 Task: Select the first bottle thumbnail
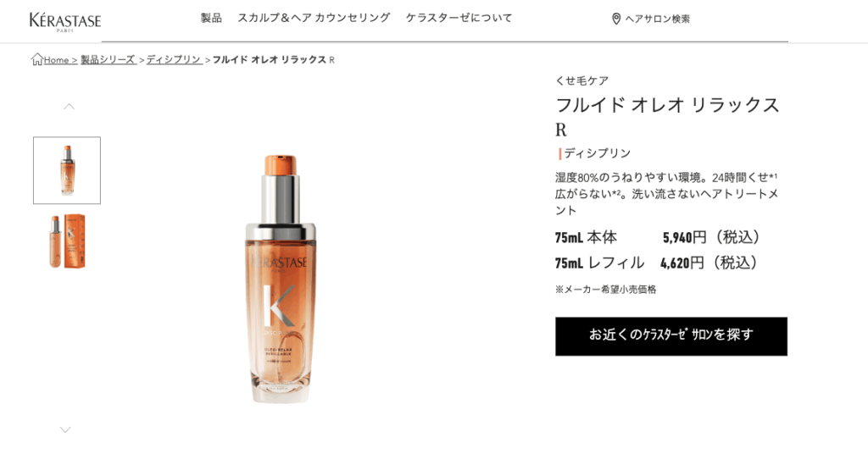[67, 170]
